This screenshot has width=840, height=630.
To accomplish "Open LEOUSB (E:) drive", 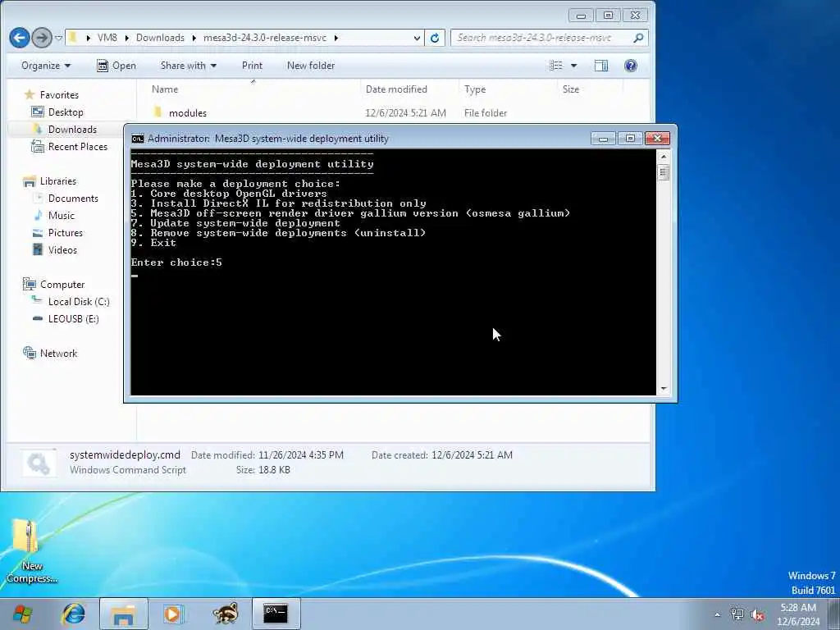I will [73, 319].
